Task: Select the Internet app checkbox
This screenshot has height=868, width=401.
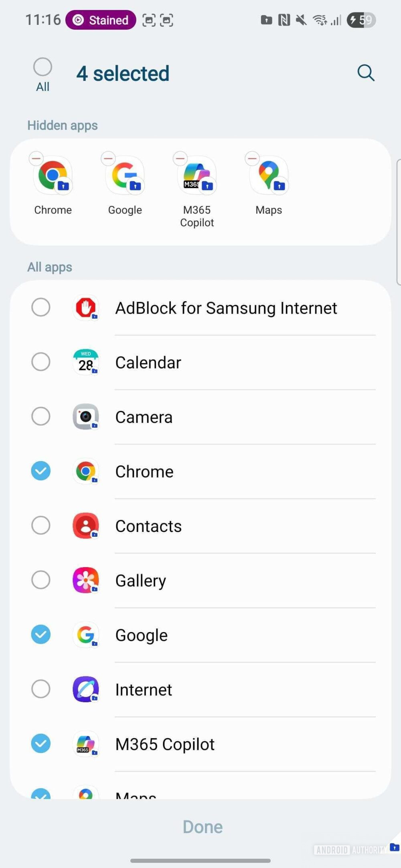Action: [x=41, y=689]
